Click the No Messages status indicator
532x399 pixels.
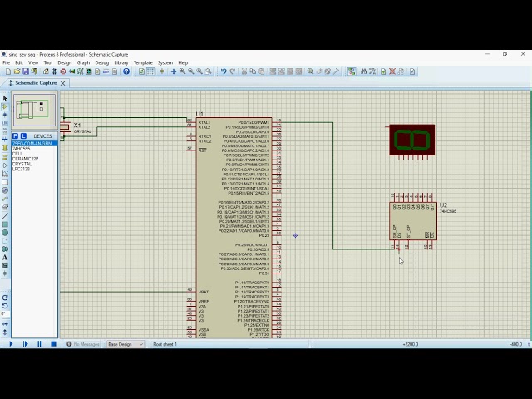(83, 344)
